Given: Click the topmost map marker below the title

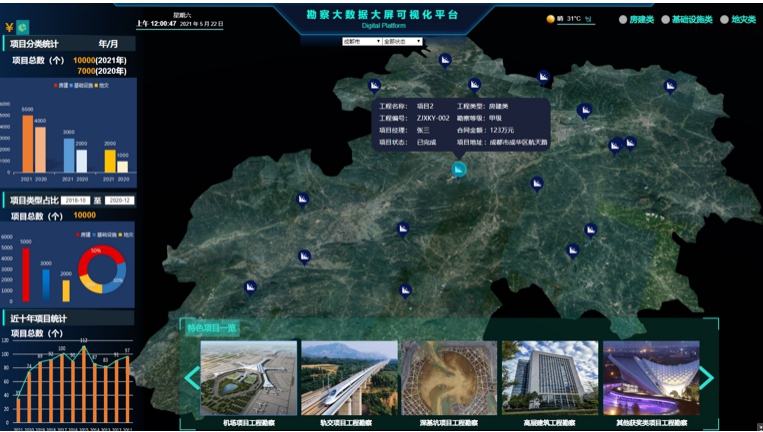Looking at the screenshot, I should coord(445,61).
